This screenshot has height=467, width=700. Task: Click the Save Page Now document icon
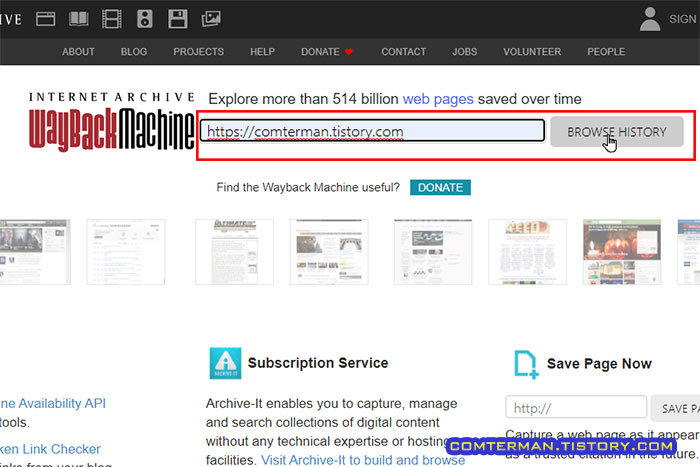526,365
